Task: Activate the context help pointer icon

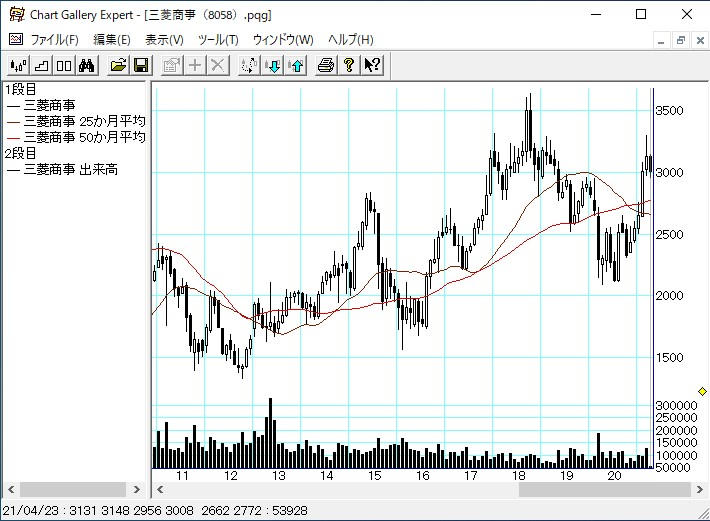Action: 372,66
